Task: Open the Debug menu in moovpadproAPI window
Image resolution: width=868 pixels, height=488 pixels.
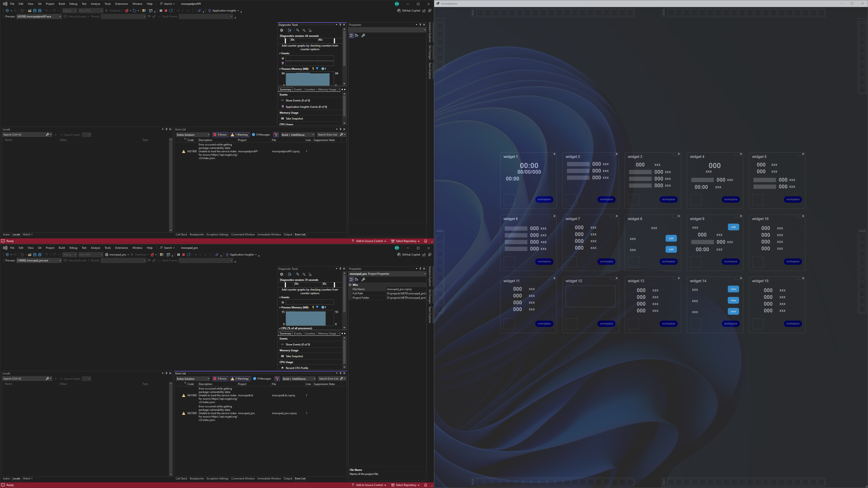Action: pyautogui.click(x=73, y=4)
